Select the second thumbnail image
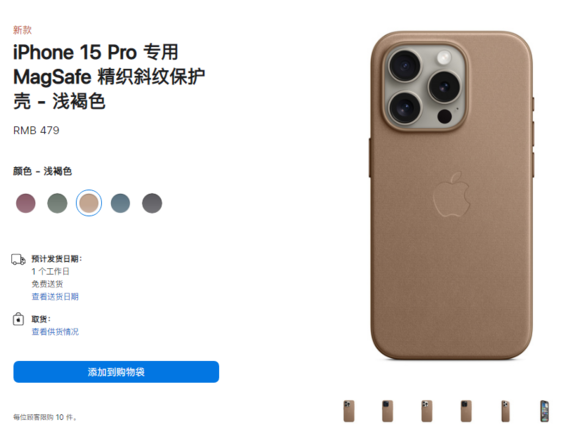The width and height of the screenshot is (587, 426). pos(387,411)
